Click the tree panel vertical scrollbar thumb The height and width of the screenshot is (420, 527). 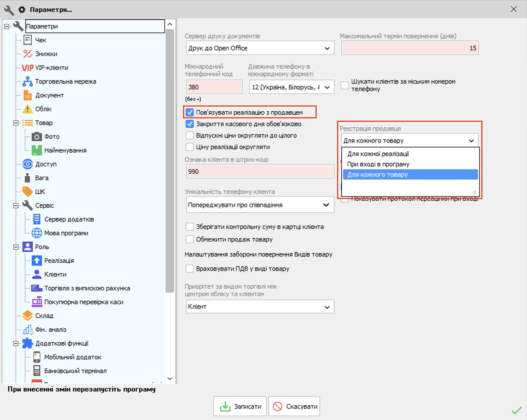point(170,161)
